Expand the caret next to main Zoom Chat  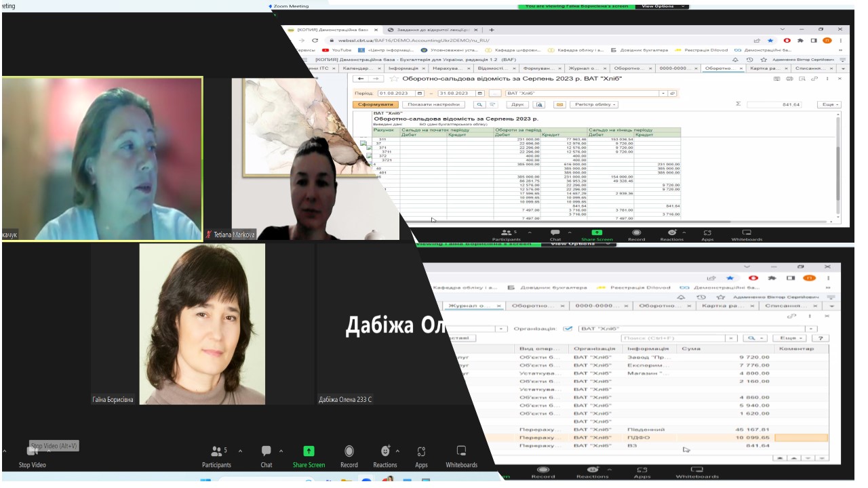[281, 451]
